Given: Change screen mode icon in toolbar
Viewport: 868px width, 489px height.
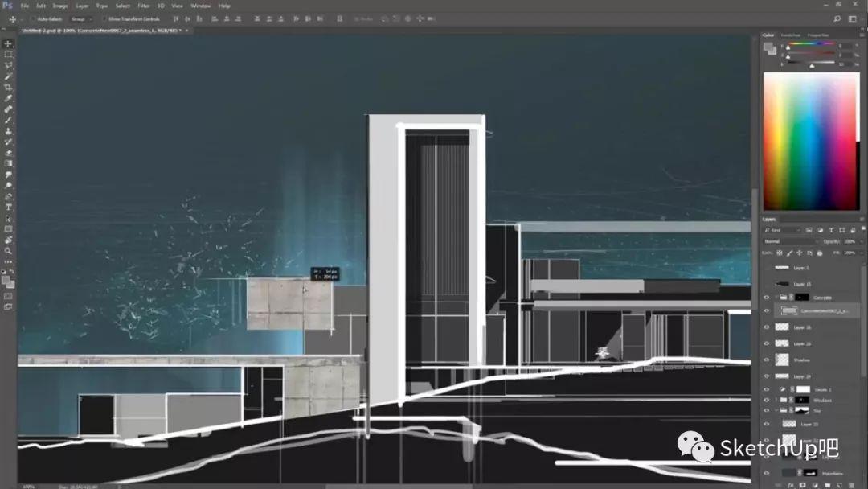Looking at the screenshot, I should point(8,306).
